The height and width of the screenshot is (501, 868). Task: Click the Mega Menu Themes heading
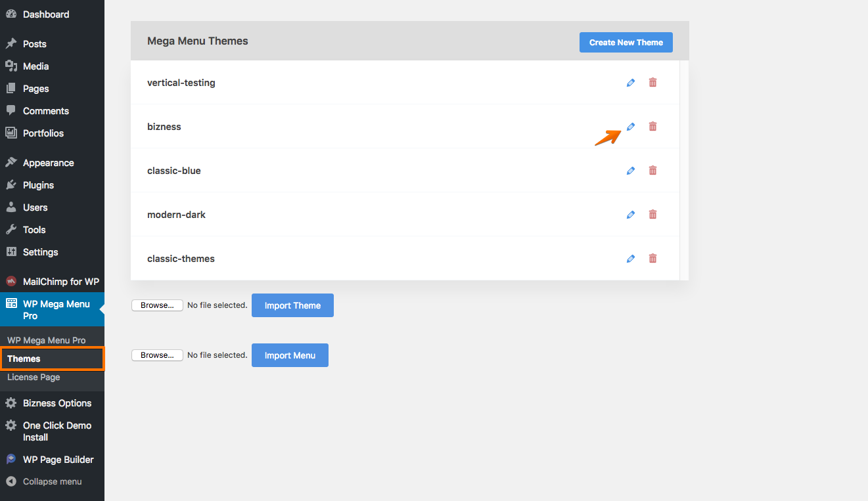(x=198, y=41)
